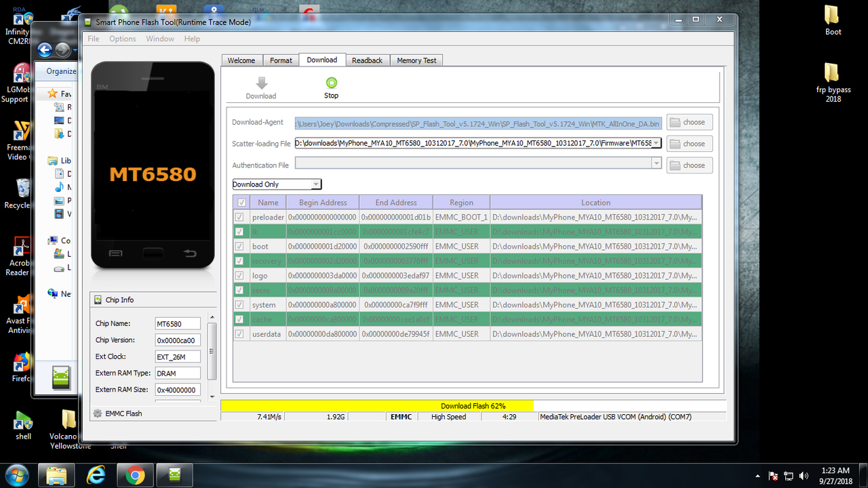Uncheck the userdata partition checkbox
868x488 pixels.
tap(239, 333)
